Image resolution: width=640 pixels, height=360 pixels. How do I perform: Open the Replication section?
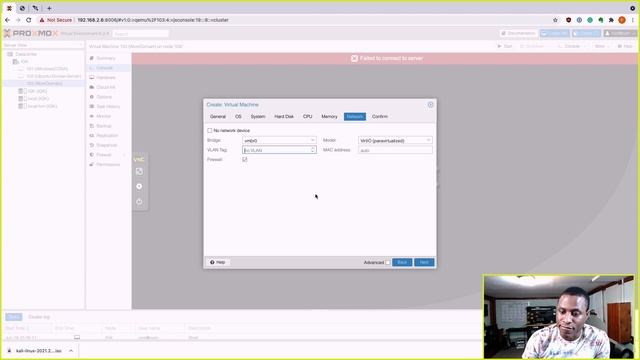tap(107, 136)
